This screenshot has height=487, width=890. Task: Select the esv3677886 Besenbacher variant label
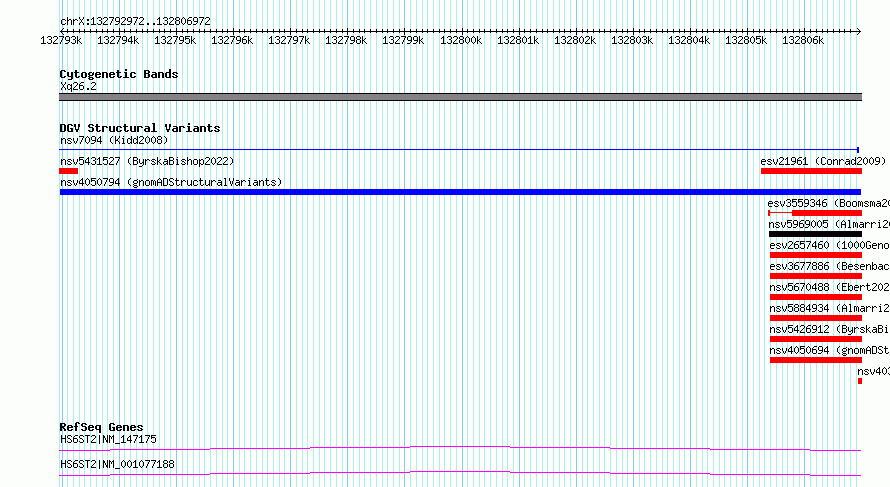click(x=829, y=266)
